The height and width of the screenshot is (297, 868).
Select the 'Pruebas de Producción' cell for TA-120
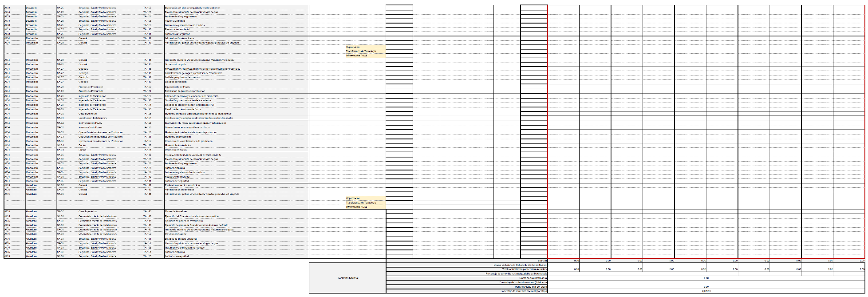point(91,87)
